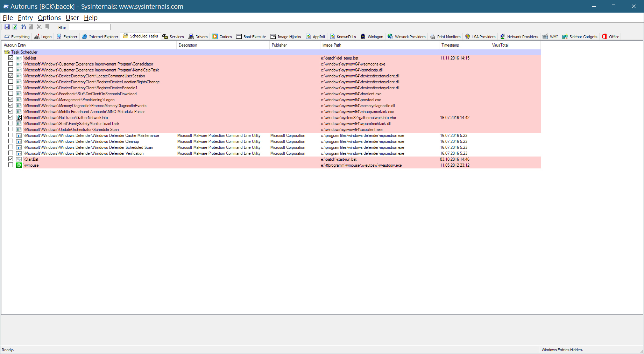The height and width of the screenshot is (354, 644).
Task: Click the green icon of the wmouse entry
Action: (x=19, y=165)
